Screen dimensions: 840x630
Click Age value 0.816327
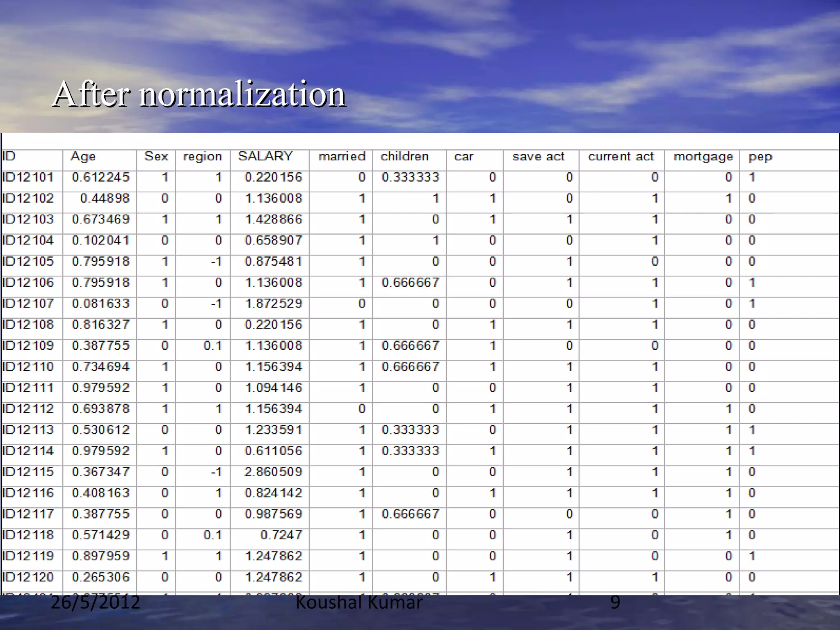[101, 325]
